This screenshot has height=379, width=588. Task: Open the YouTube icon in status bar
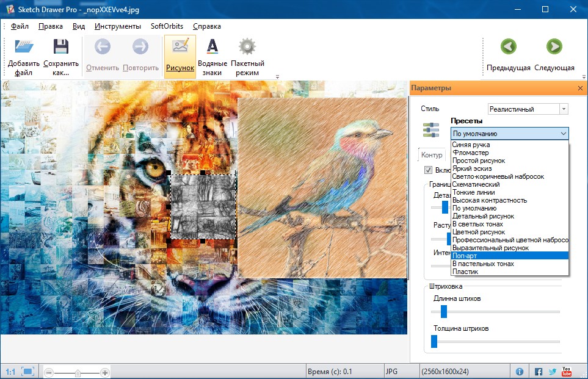pyautogui.click(x=566, y=370)
